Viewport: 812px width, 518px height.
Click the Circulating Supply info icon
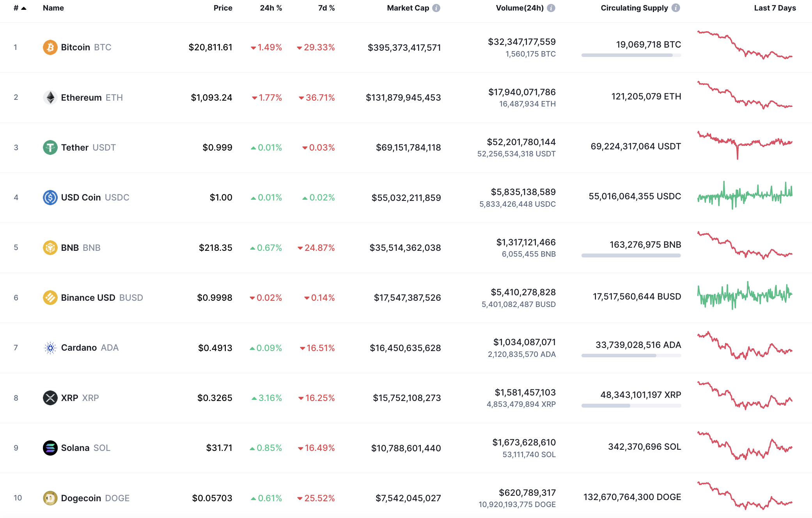pos(676,8)
